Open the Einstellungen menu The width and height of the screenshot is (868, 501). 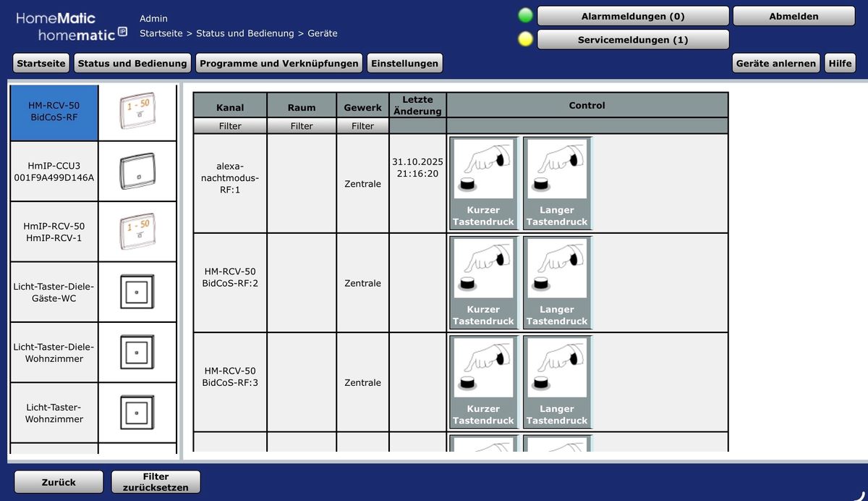coord(404,63)
